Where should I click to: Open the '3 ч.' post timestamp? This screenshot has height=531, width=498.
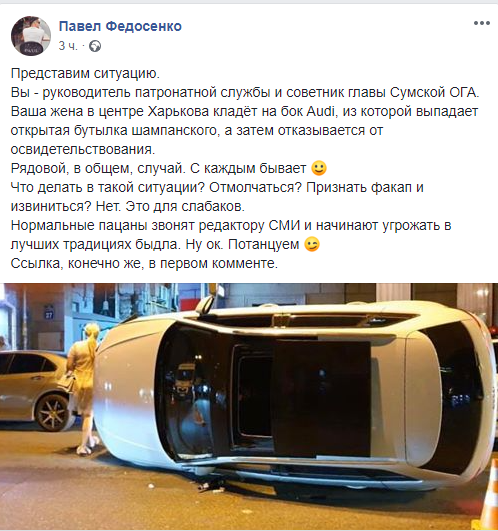click(x=68, y=46)
